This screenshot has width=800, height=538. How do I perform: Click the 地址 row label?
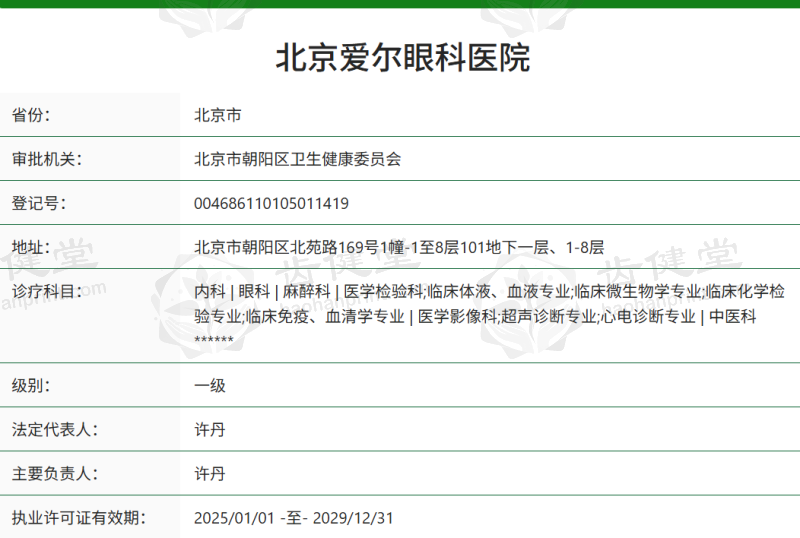pyautogui.click(x=31, y=247)
